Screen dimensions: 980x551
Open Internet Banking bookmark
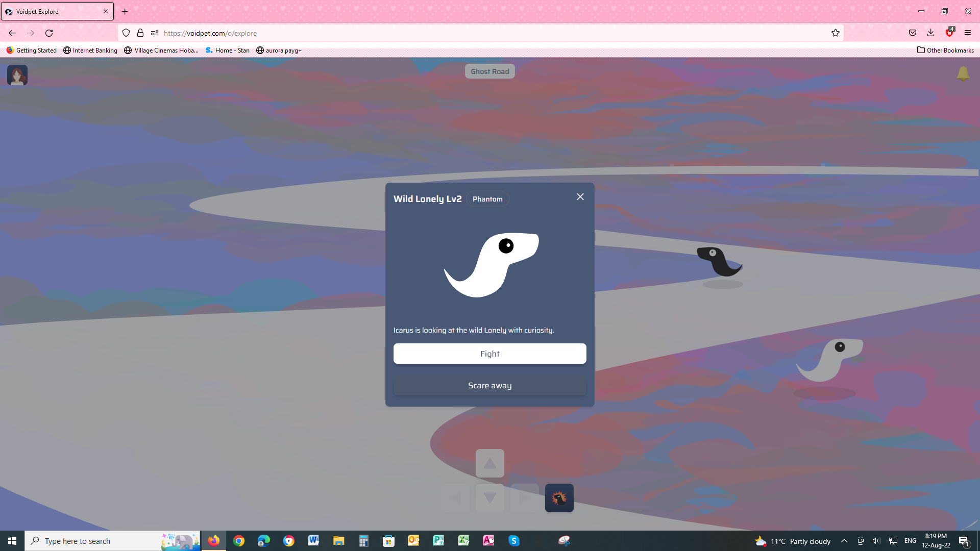click(90, 50)
